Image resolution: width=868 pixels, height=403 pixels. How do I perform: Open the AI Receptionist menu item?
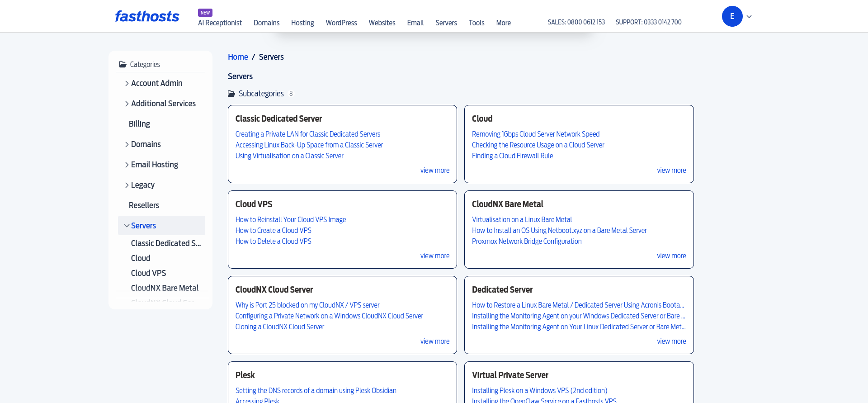(220, 23)
